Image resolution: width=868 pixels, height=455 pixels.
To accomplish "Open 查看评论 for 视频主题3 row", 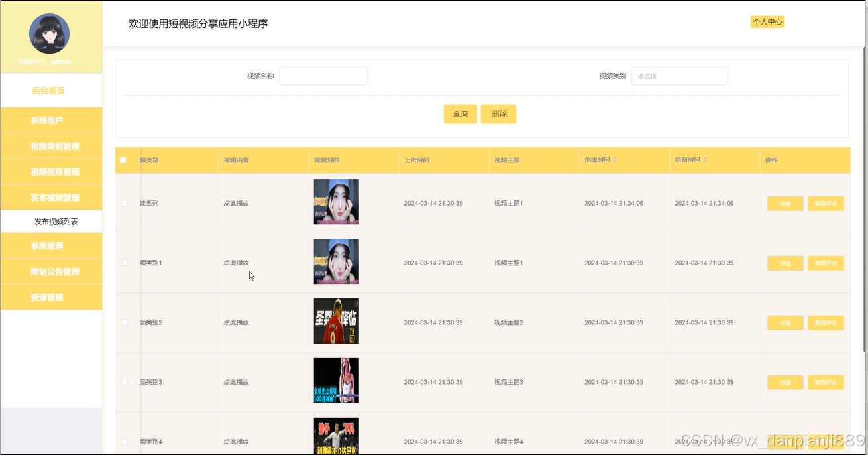I will point(826,383).
